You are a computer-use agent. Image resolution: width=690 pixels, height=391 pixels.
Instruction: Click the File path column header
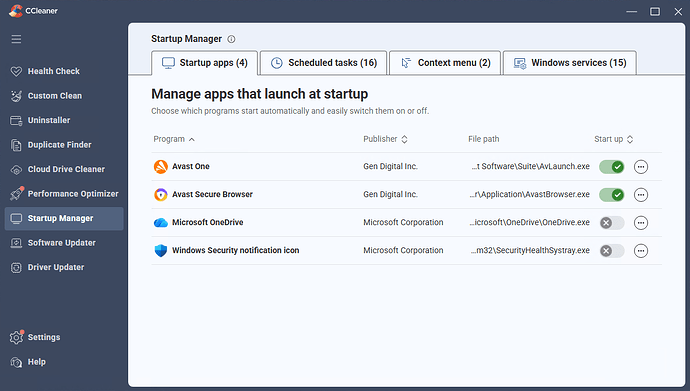tap(484, 139)
